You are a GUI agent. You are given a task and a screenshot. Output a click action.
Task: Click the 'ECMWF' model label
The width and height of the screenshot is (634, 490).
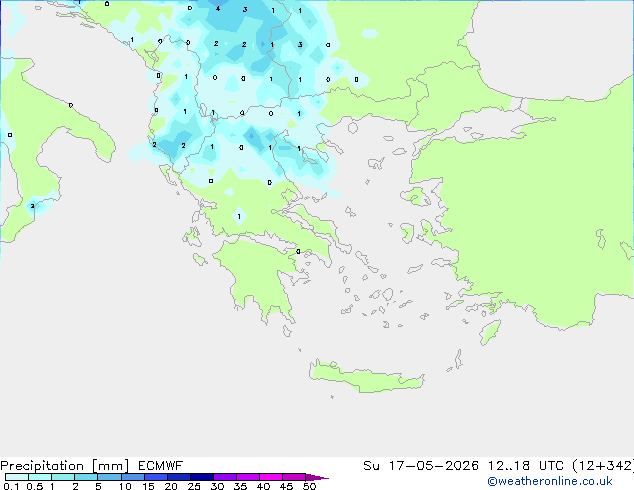[161, 466]
